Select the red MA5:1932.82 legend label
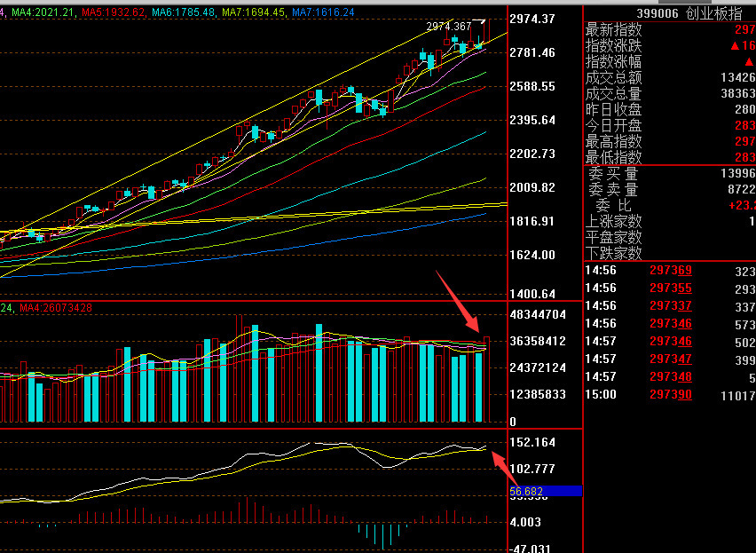 point(113,12)
